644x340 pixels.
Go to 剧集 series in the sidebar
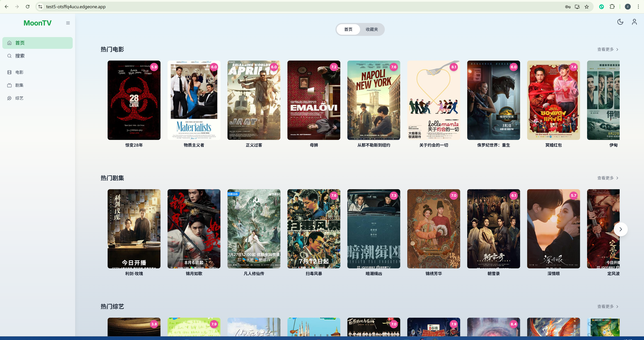(x=37, y=85)
